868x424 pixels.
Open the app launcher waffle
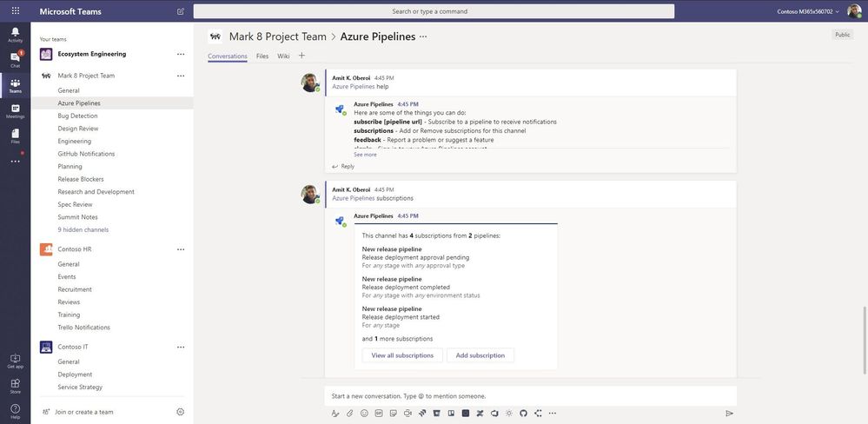[15, 11]
